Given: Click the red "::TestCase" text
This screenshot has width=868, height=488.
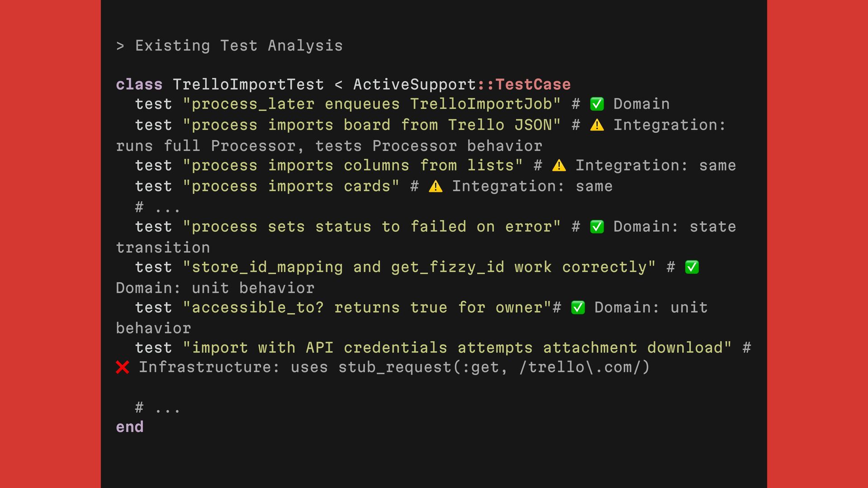Looking at the screenshot, I should pos(524,84).
